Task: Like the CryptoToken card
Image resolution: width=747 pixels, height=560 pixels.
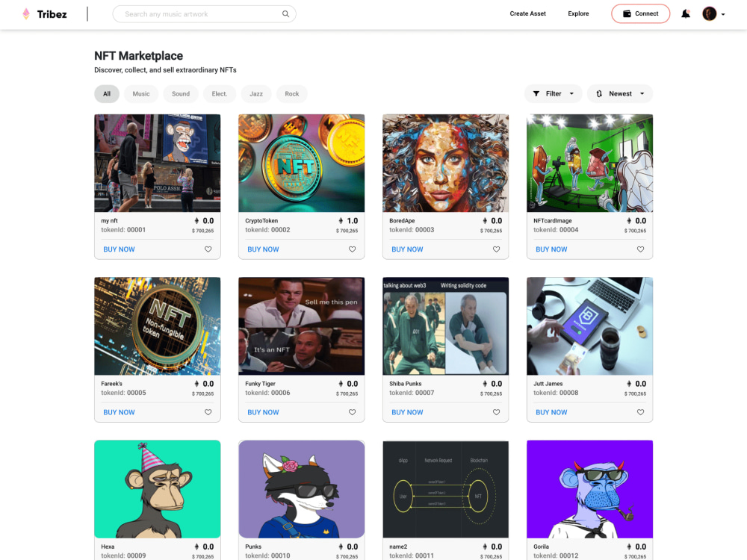Action: point(352,249)
